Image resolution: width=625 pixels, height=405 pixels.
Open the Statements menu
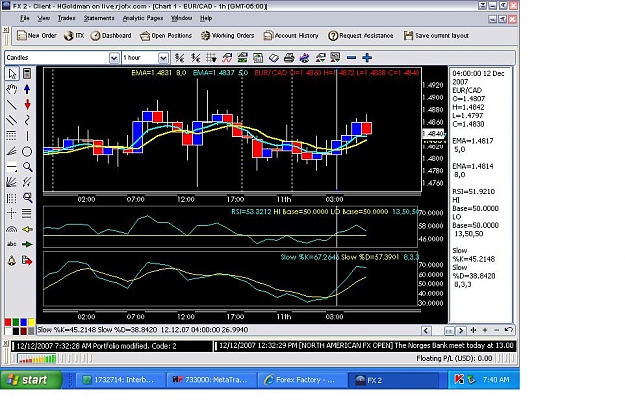99,18
